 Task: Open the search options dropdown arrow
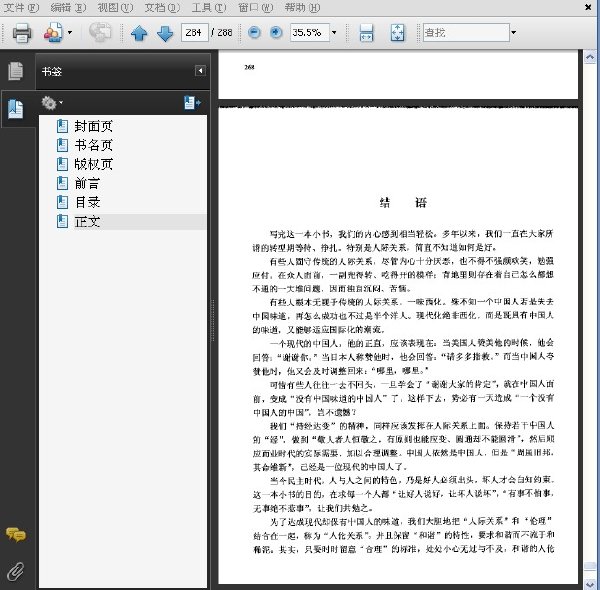point(514,33)
